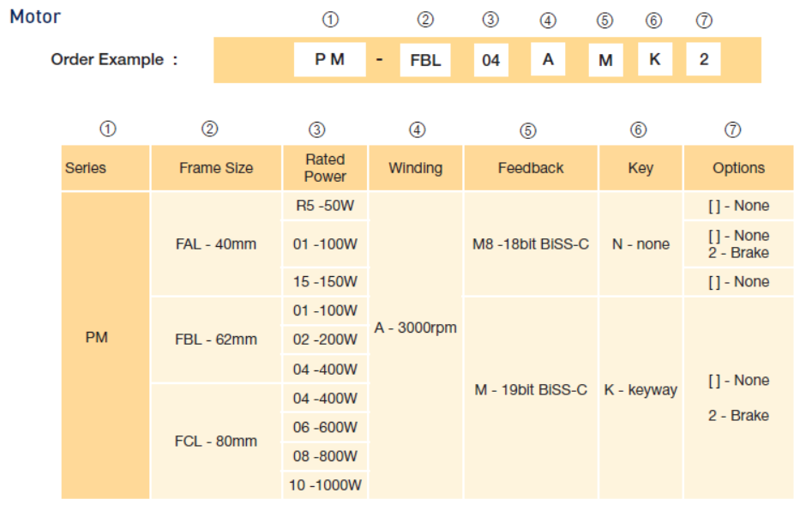Click the Feedback column header
This screenshot has width=812, height=505.
(x=531, y=168)
